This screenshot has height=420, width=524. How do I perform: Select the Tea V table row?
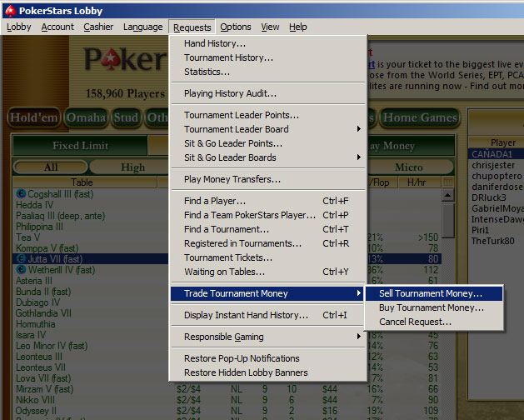click(x=90, y=237)
